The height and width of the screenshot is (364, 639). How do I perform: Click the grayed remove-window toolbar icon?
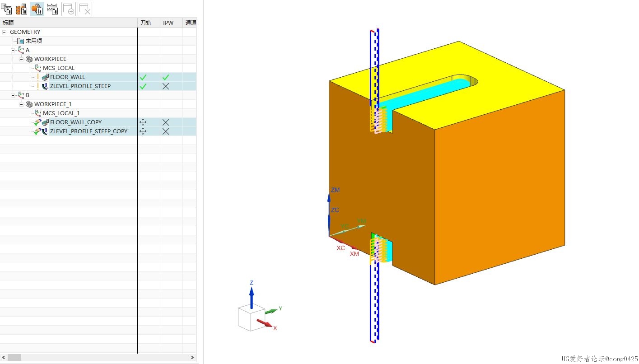tap(85, 9)
